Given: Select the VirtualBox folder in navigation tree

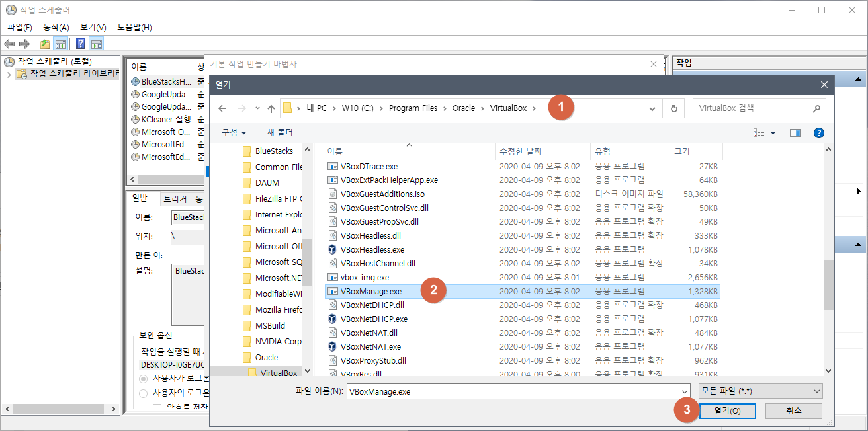Looking at the screenshot, I should 279,373.
